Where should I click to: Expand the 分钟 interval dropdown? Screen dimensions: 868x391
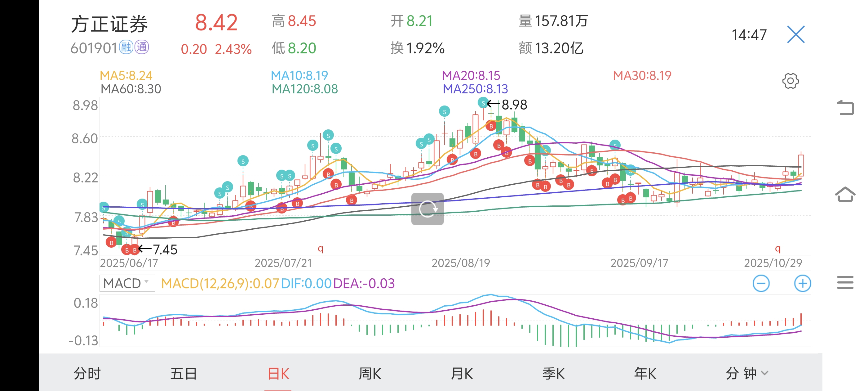click(x=746, y=373)
